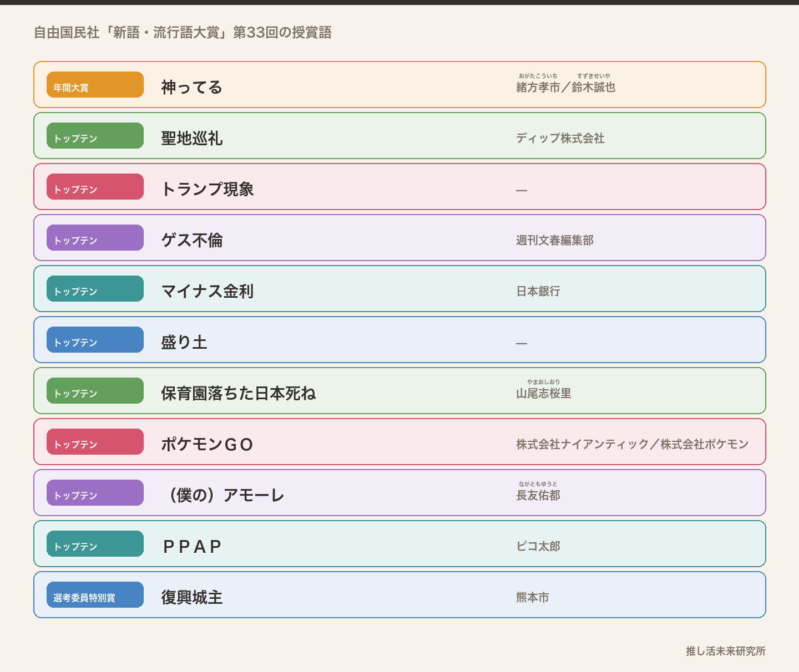Select the 盛り土 phrase
The height and width of the screenshot is (672, 799).
point(184,342)
